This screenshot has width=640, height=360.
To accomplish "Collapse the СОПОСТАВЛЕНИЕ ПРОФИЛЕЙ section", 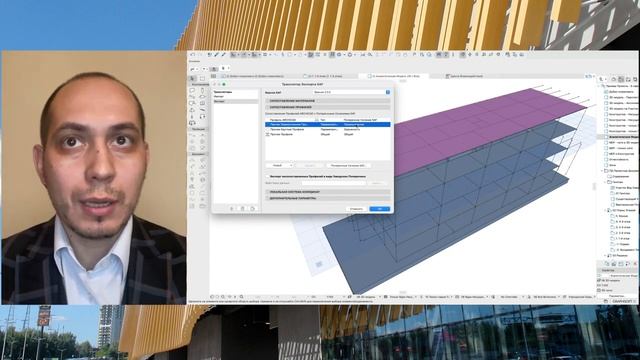I will [327, 107].
